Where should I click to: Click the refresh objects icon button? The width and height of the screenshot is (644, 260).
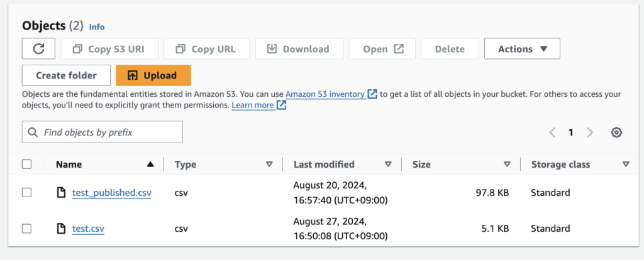[x=38, y=49]
